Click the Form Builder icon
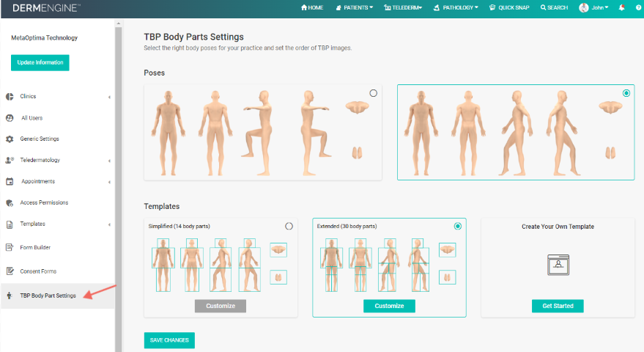The width and height of the screenshot is (644, 352). click(x=10, y=247)
